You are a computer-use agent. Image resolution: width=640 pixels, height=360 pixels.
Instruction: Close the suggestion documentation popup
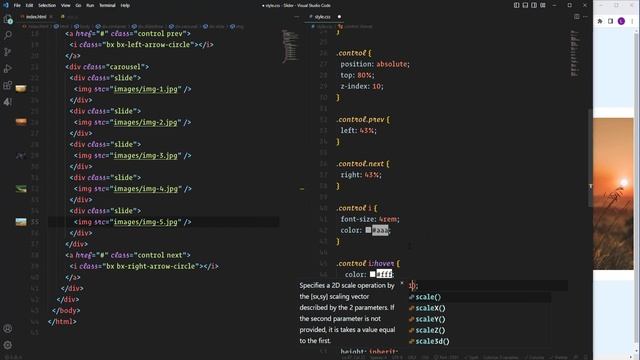(x=402, y=283)
